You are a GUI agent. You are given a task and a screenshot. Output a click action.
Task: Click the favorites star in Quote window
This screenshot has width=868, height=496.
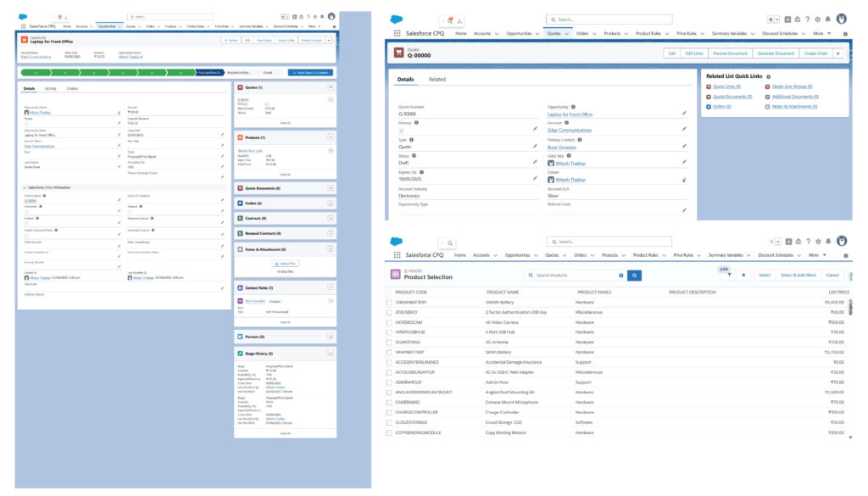(x=771, y=20)
